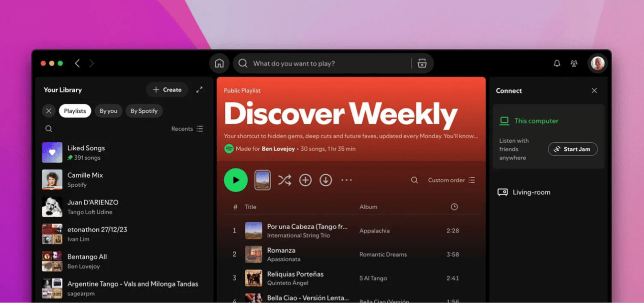
Task: Navigate back with the left arrow
Action: click(x=77, y=63)
